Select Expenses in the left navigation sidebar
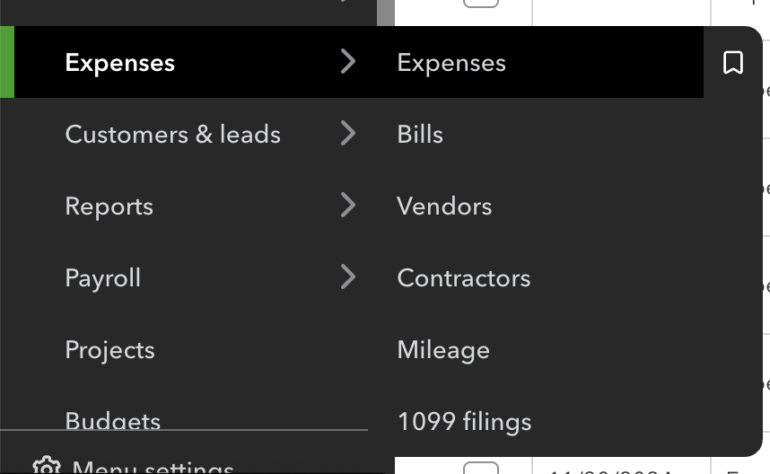This screenshot has height=474, width=770. [x=120, y=62]
